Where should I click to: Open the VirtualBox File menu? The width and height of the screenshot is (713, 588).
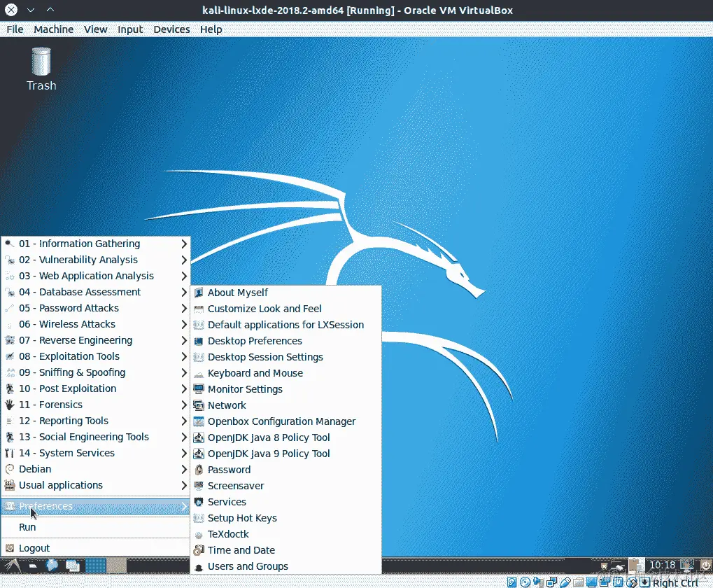point(15,29)
